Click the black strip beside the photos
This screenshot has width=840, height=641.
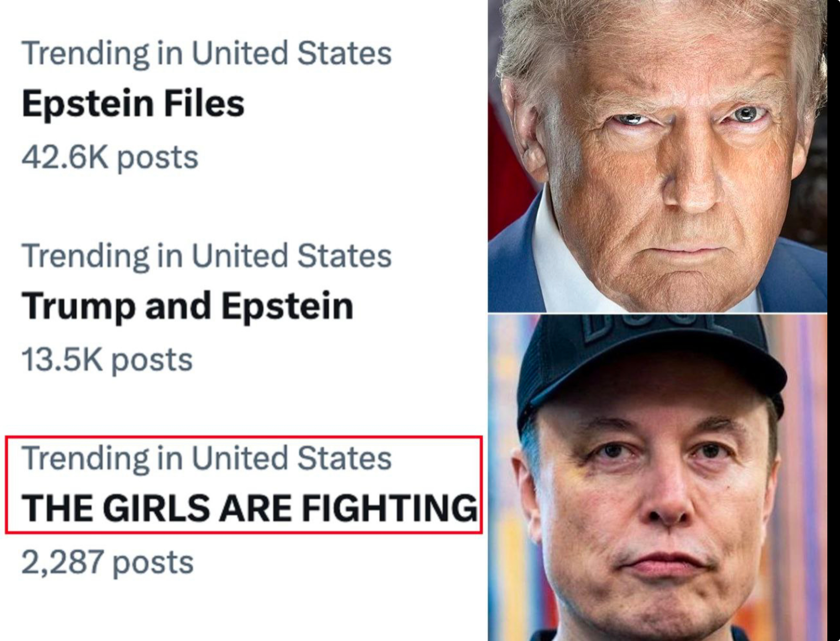pyautogui.click(x=833, y=320)
